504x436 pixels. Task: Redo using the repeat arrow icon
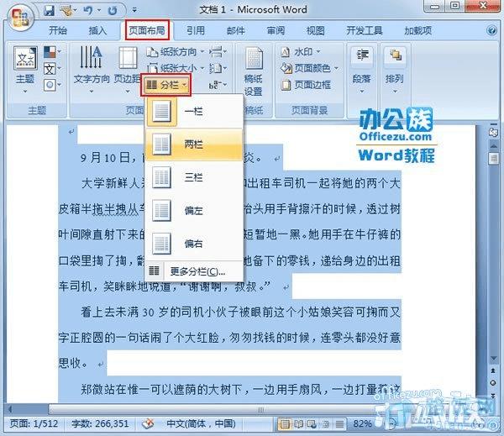point(113,11)
